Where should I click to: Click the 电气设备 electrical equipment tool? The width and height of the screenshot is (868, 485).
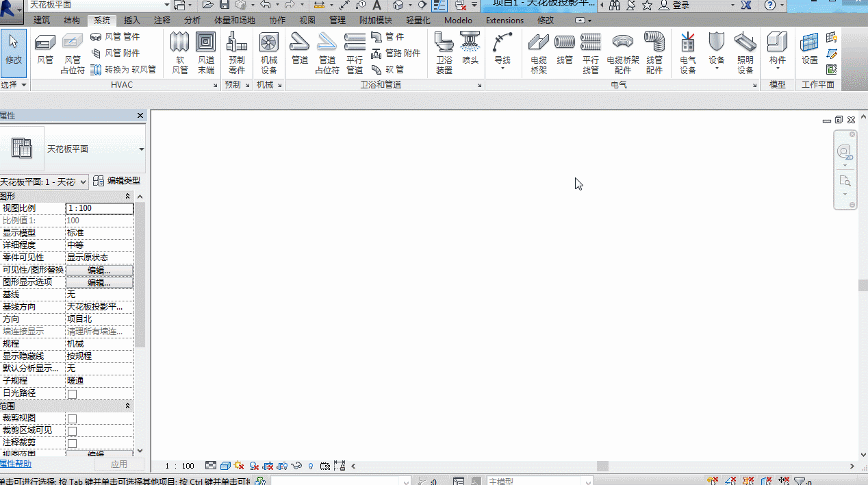[x=688, y=53]
